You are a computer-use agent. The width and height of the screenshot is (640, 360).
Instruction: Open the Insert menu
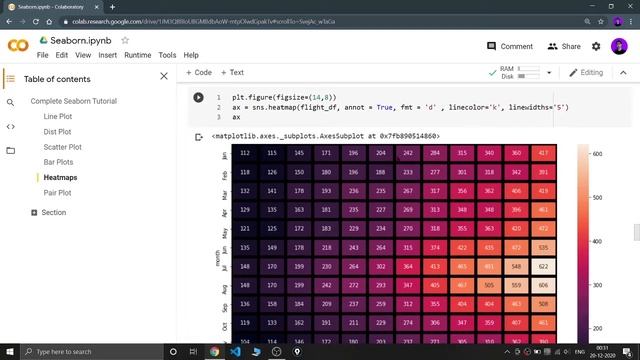click(107, 55)
